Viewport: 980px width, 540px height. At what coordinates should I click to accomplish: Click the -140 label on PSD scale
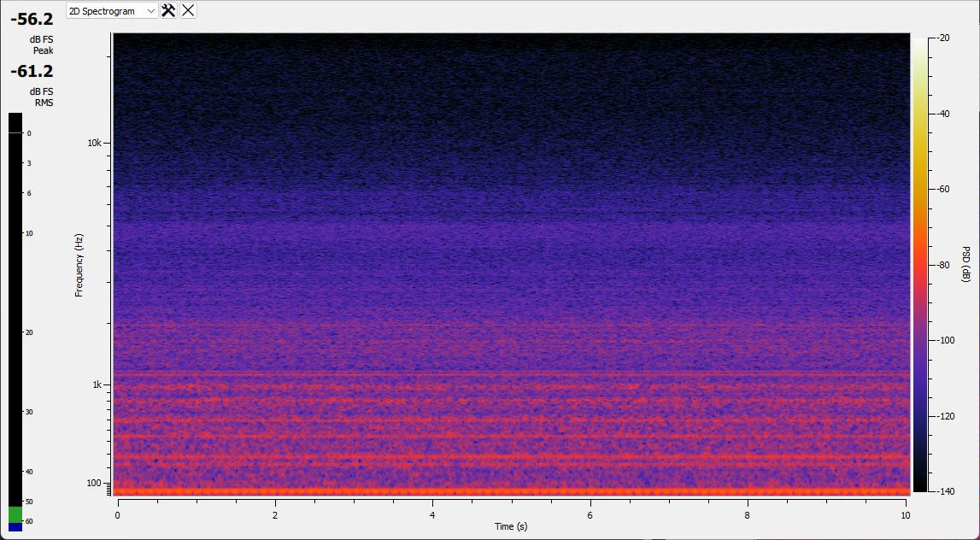pos(945,492)
